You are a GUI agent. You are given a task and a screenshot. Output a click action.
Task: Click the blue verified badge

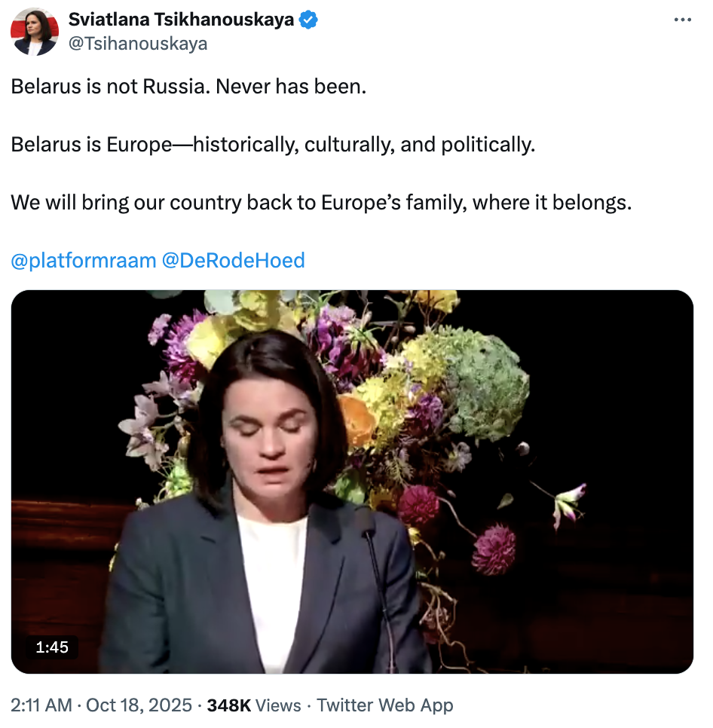[308, 20]
